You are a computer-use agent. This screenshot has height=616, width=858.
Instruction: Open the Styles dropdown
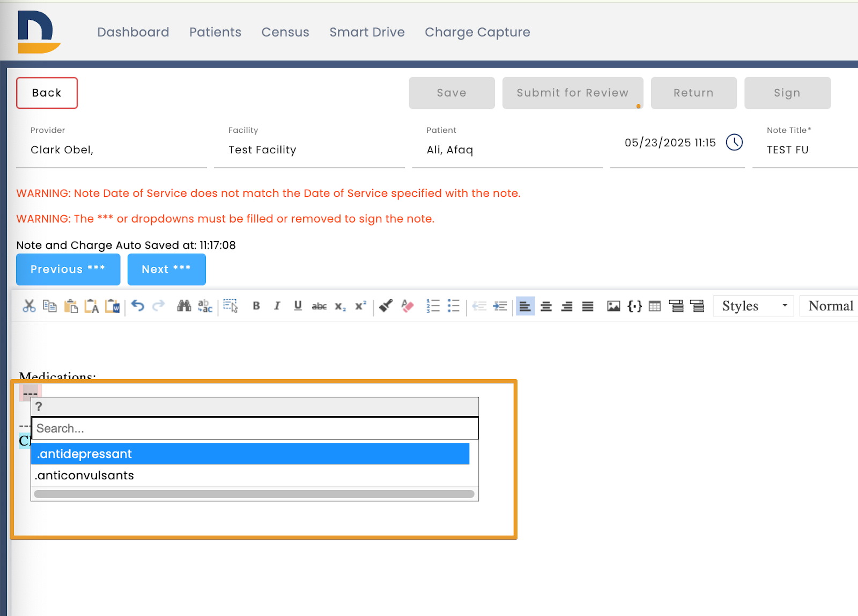tap(753, 306)
